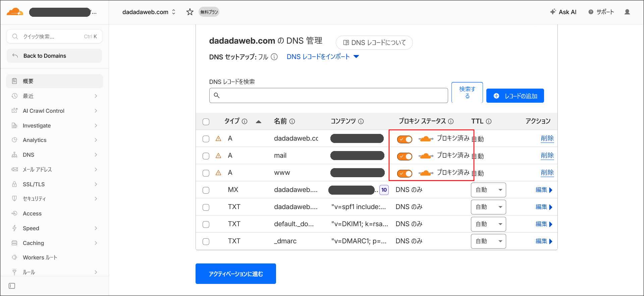This screenshot has height=296, width=644.
Task: Click the info icon beside プロキシ ステータス header
Action: coord(451,121)
